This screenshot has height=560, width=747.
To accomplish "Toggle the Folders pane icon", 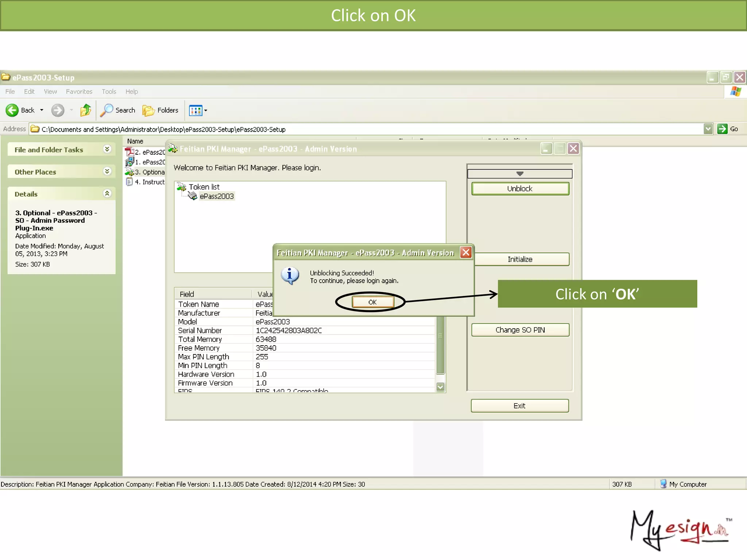I will 148,110.
